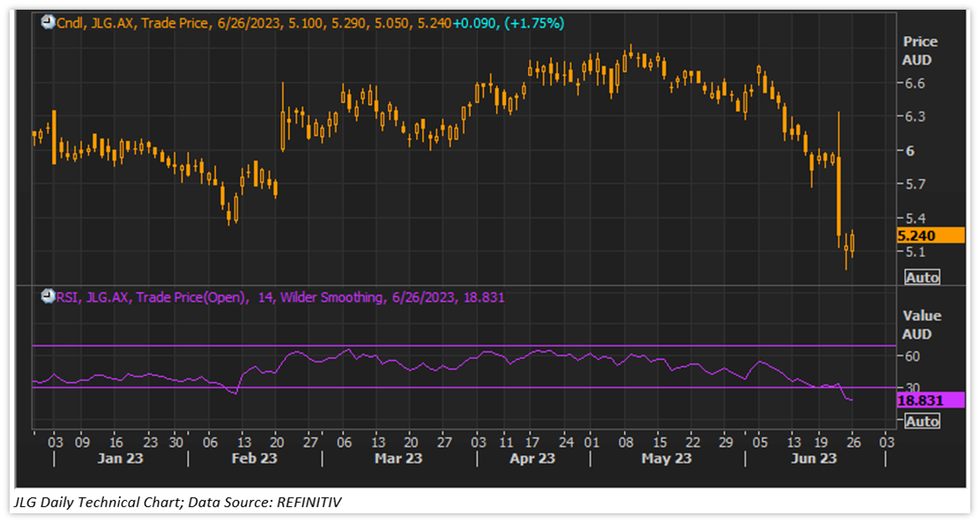This screenshot has width=980, height=523.
Task: Toggle Auto scaling on the RSI axis
Action: click(922, 422)
